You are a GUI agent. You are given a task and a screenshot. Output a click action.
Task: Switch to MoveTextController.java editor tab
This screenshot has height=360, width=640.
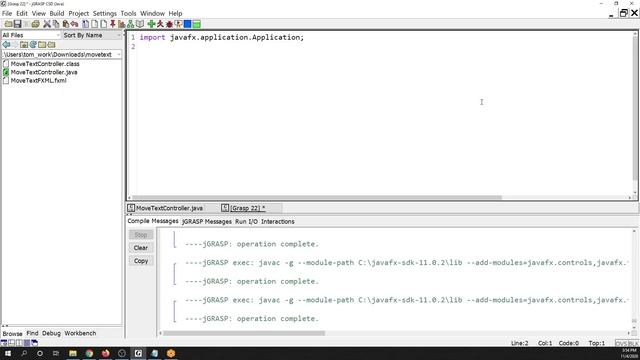[x=169, y=208]
